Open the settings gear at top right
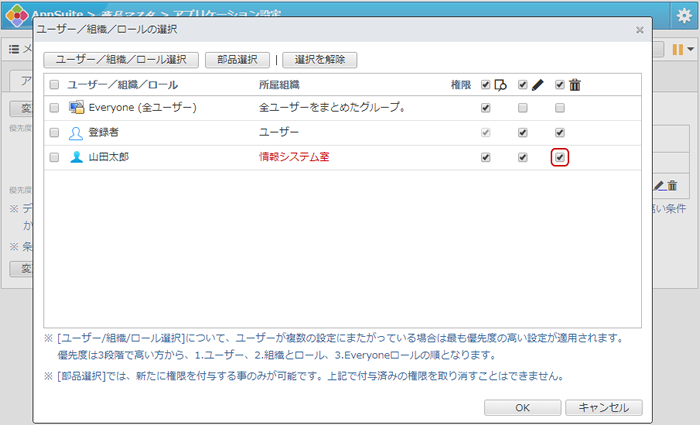Image resolution: width=700 pixels, height=425 pixels. coord(684,15)
